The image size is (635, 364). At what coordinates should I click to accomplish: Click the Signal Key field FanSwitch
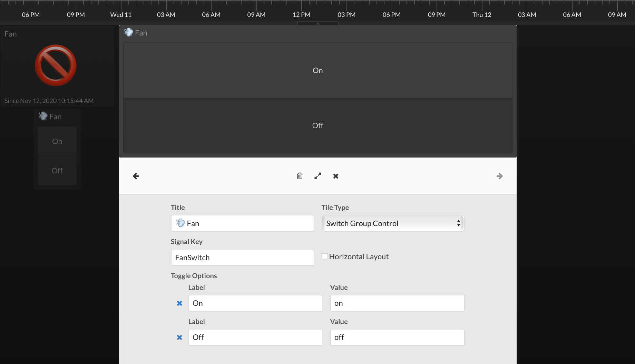tap(242, 257)
